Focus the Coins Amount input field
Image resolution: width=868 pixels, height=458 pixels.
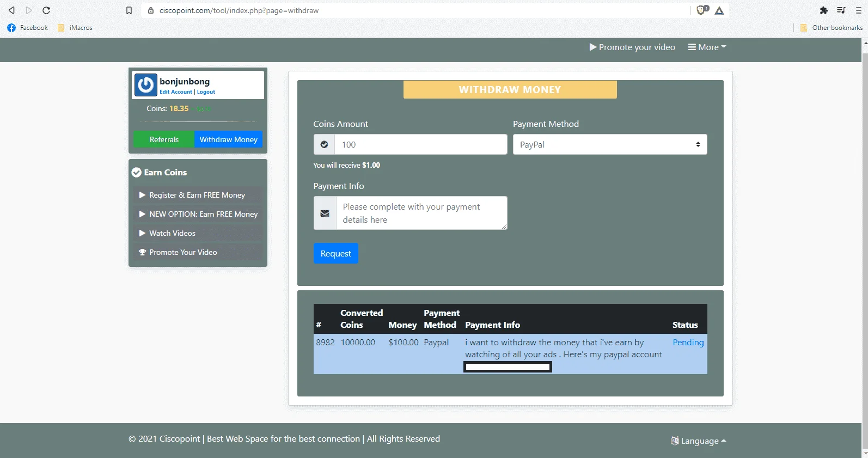tap(421, 145)
